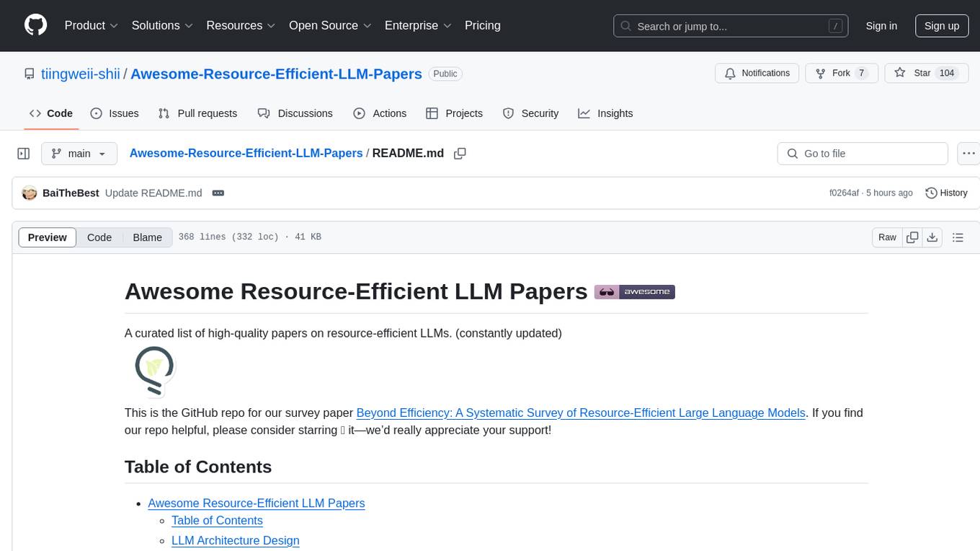Switch to the Actions tab
This screenshot has width=980, height=551.
point(380,113)
